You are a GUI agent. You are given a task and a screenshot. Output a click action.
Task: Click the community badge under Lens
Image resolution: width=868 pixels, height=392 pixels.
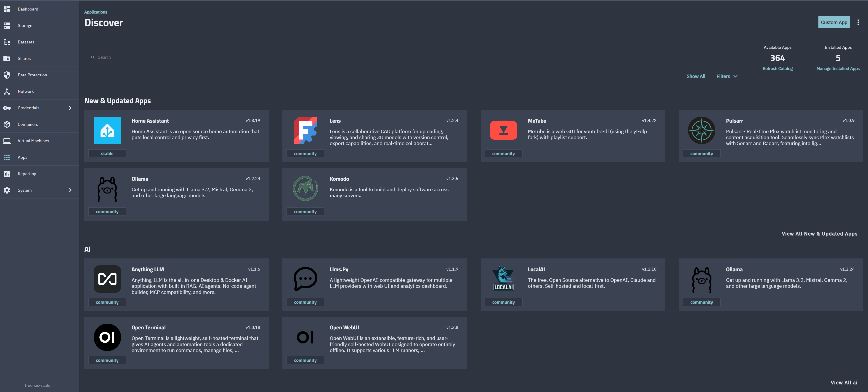click(305, 153)
